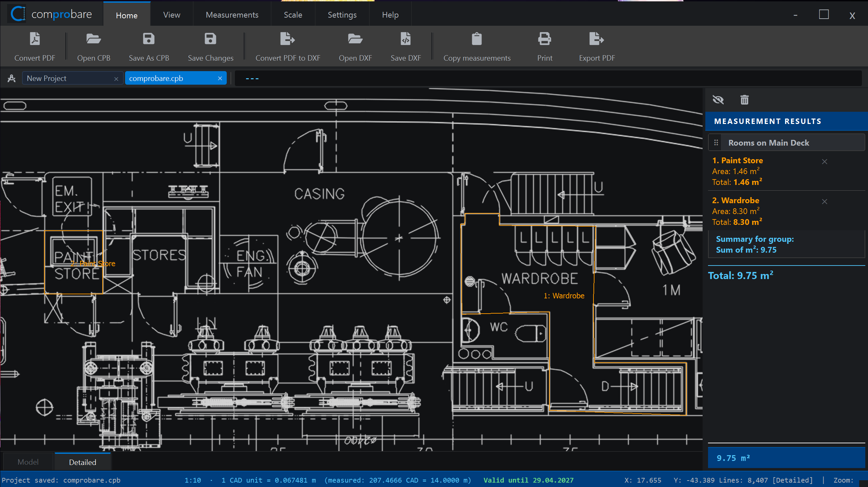
Task: Open the Help tab
Action: [x=390, y=15]
